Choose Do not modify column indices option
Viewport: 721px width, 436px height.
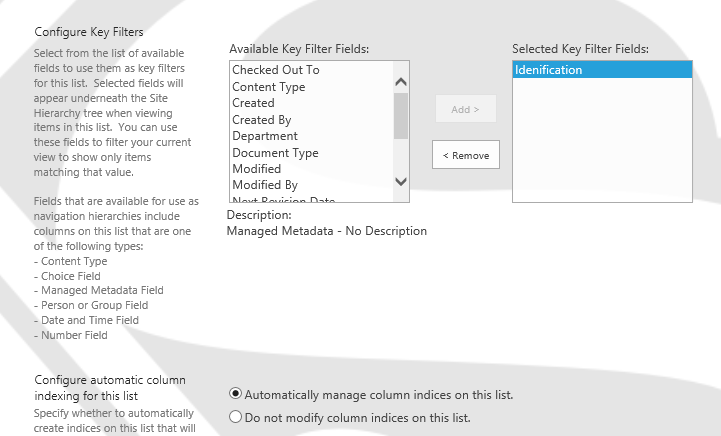pos(236,417)
